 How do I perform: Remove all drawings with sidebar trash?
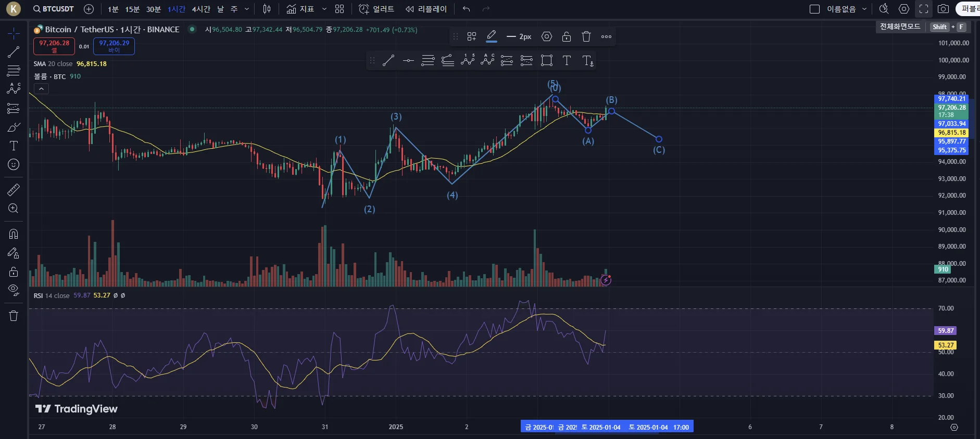(x=14, y=316)
